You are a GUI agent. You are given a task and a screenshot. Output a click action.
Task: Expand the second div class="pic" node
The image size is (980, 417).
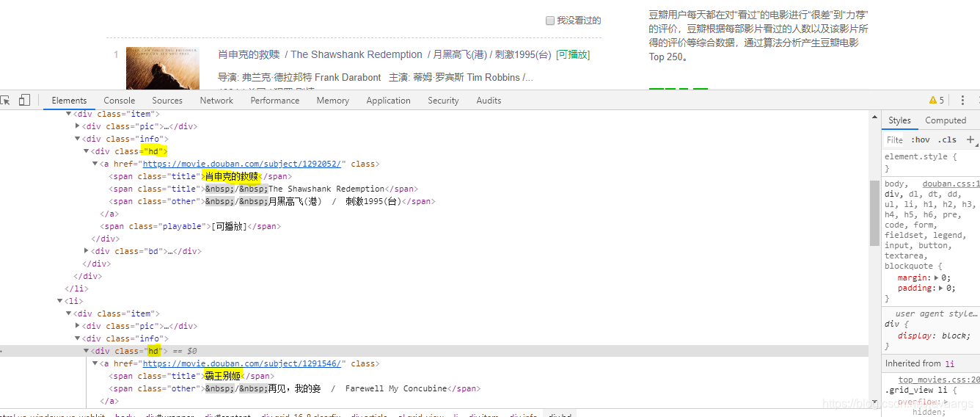tap(78, 326)
